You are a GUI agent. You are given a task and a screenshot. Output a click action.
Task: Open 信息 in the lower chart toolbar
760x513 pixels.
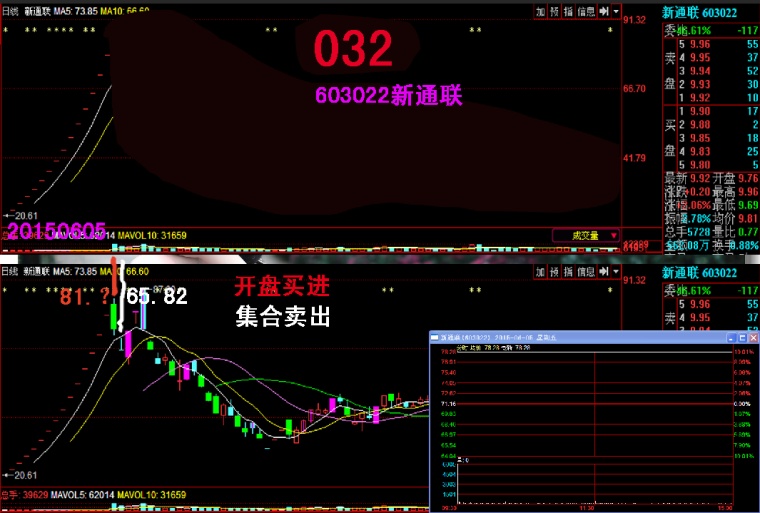pos(586,272)
